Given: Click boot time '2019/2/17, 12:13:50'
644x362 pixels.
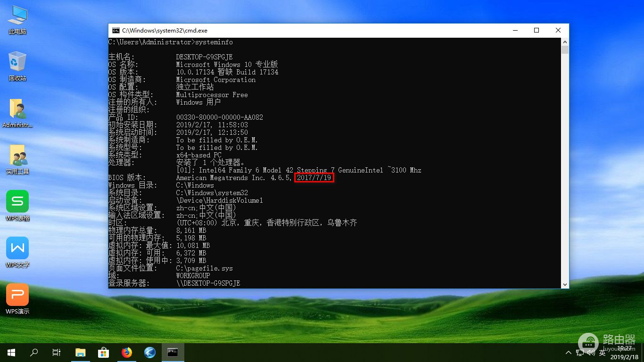Looking at the screenshot, I should tap(212, 132).
